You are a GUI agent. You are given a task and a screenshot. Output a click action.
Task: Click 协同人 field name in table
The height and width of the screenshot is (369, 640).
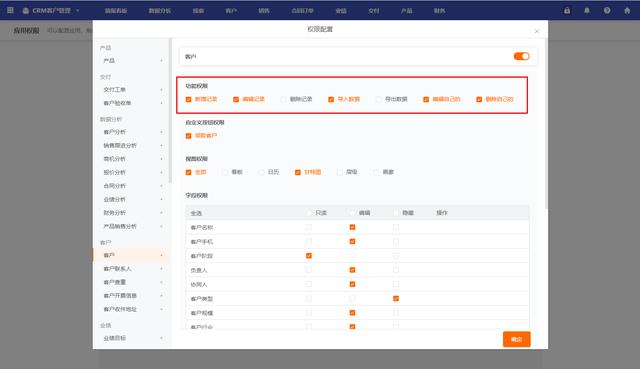click(x=199, y=285)
